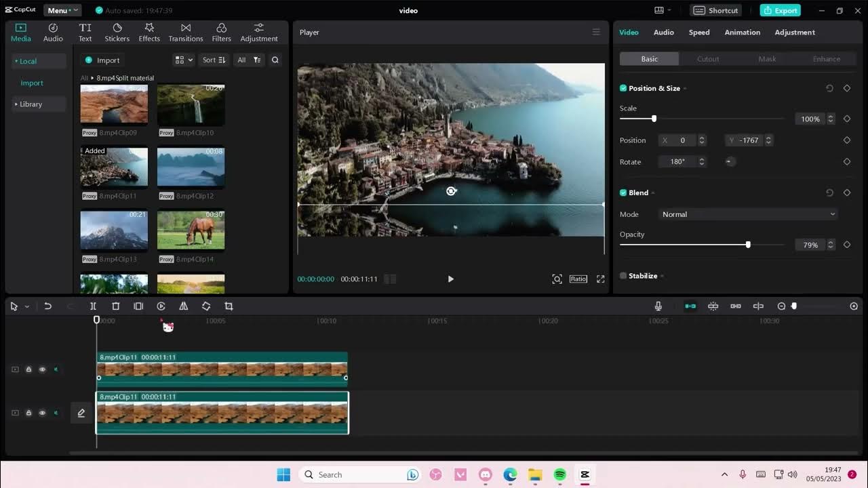Image resolution: width=868 pixels, height=488 pixels.
Task: Open the Sort dropdown in media panel
Action: coord(214,60)
